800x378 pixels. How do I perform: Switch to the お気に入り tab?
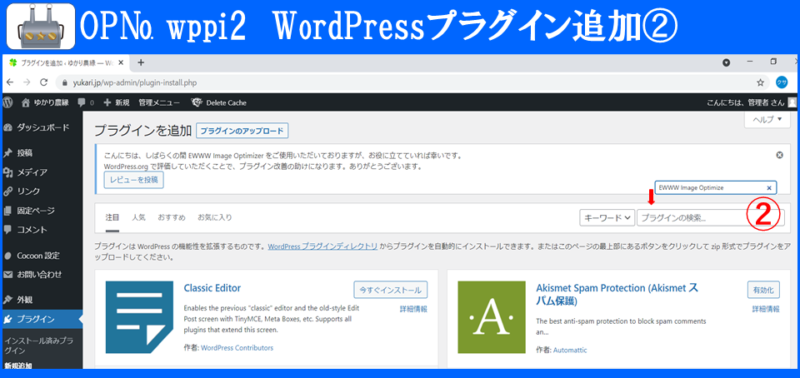click(215, 217)
